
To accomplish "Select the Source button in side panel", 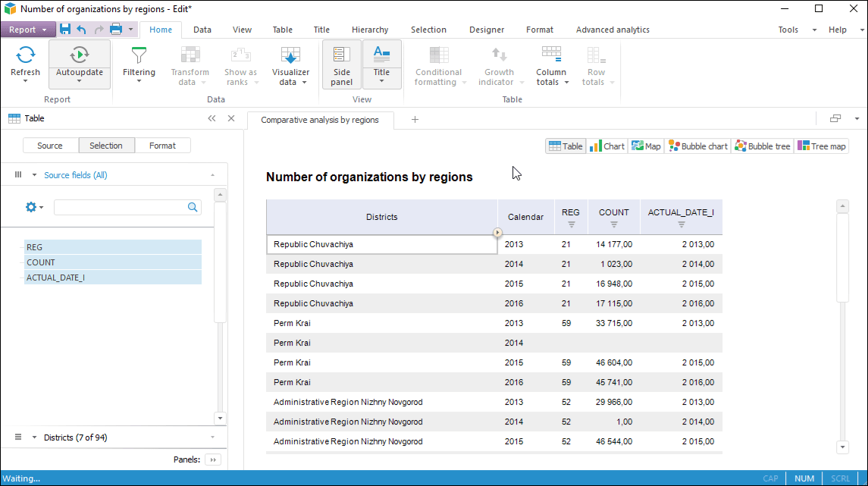I will [50, 146].
